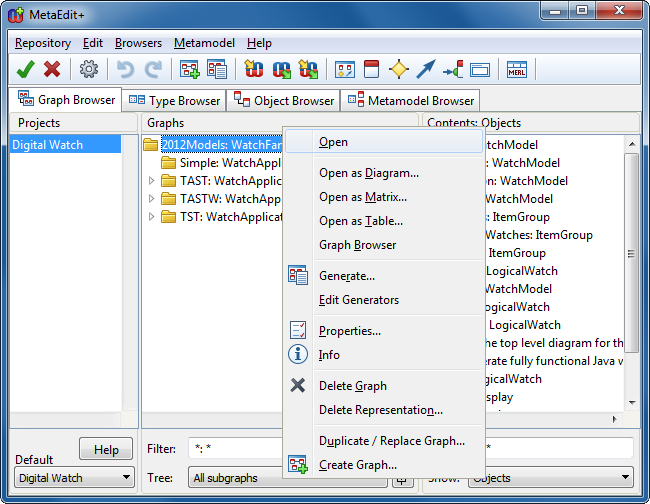Click the green checkmark Commit icon
Image resolution: width=650 pixels, height=504 pixels.
point(26,69)
